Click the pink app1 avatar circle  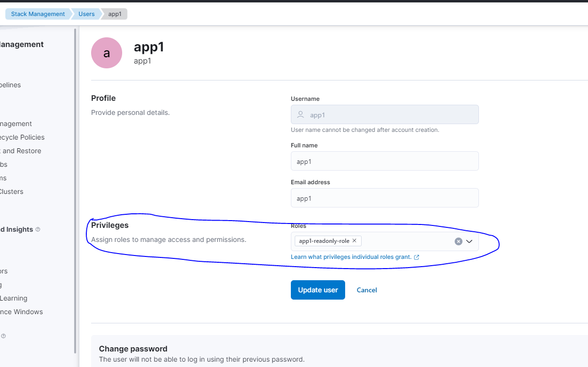pyautogui.click(x=107, y=53)
